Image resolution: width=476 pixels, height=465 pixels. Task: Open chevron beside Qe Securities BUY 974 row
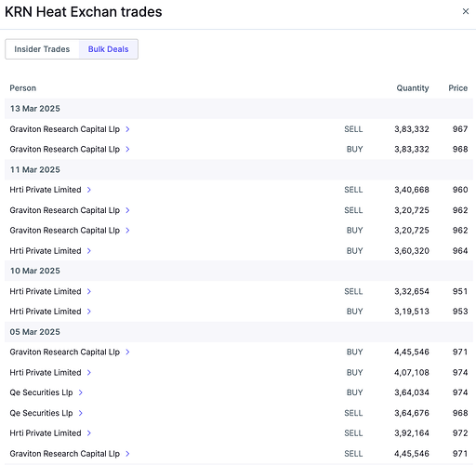81,392
